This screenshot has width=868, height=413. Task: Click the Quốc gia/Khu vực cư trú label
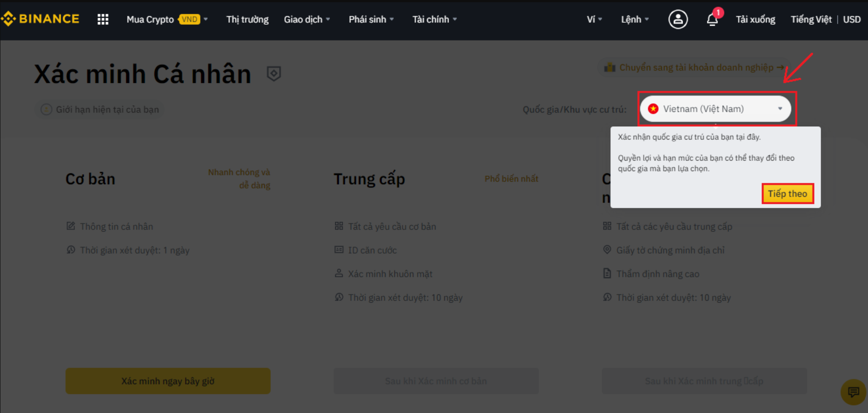point(574,110)
